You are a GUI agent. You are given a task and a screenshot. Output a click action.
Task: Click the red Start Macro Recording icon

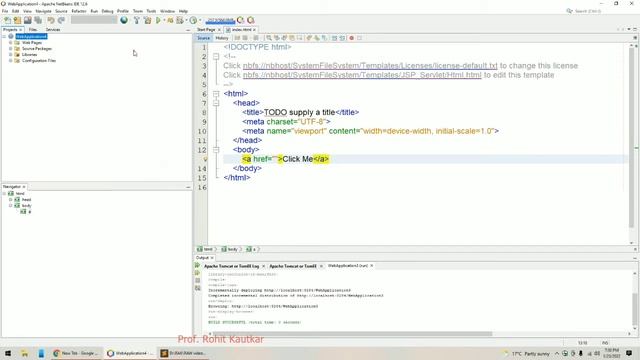[x=351, y=38]
